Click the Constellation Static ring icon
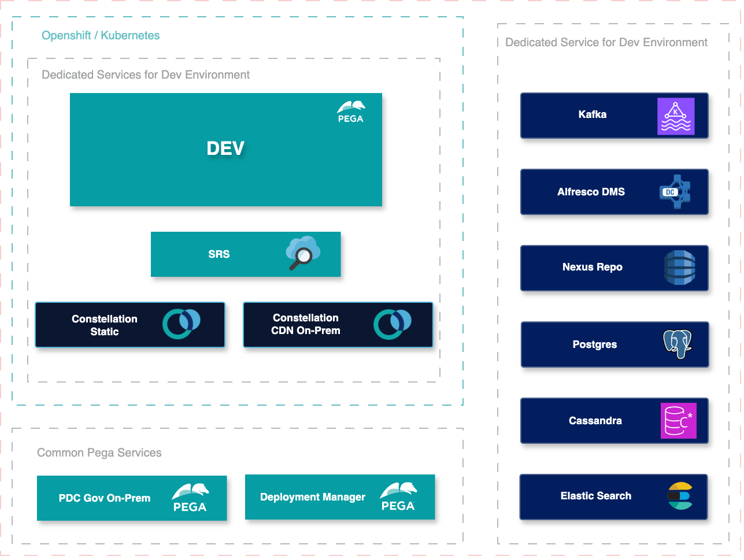The width and height of the screenshot is (744, 560). (x=182, y=324)
